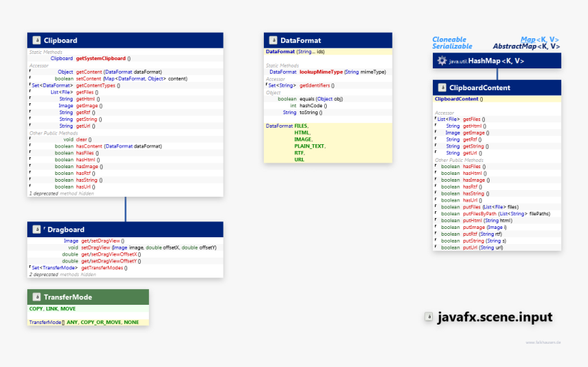Click the TransferMode enum header icon
The height and width of the screenshot is (367, 588).
36,297
